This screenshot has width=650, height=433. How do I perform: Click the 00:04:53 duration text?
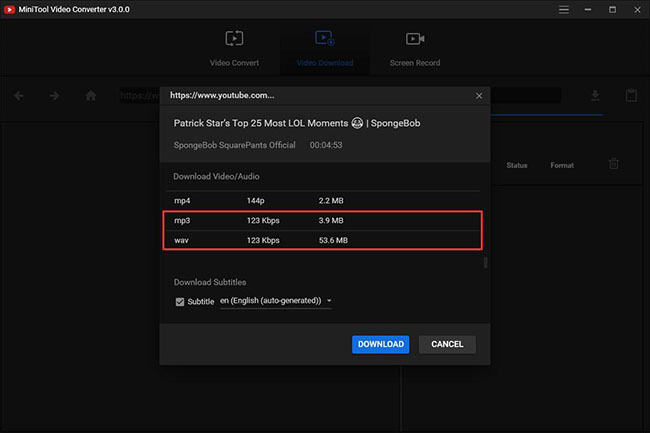326,145
